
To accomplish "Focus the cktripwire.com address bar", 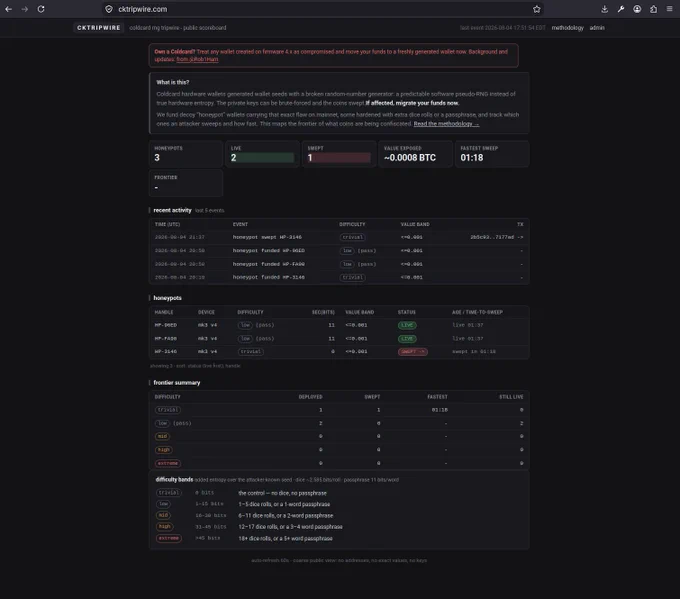I will 321,9.
